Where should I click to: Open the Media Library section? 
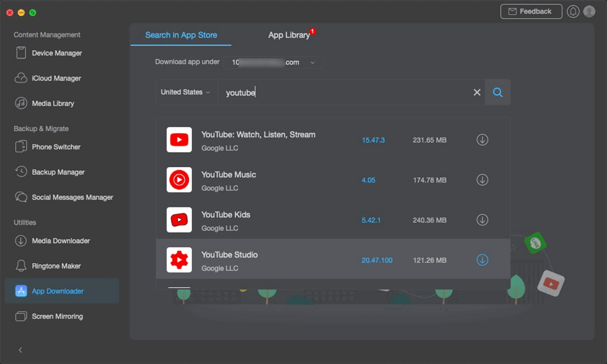click(x=53, y=103)
